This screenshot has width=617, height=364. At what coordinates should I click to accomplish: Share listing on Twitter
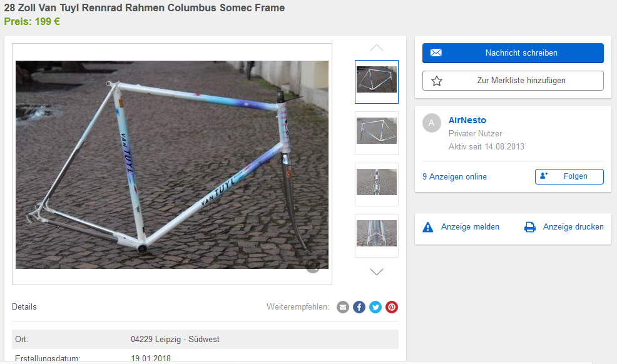375,307
